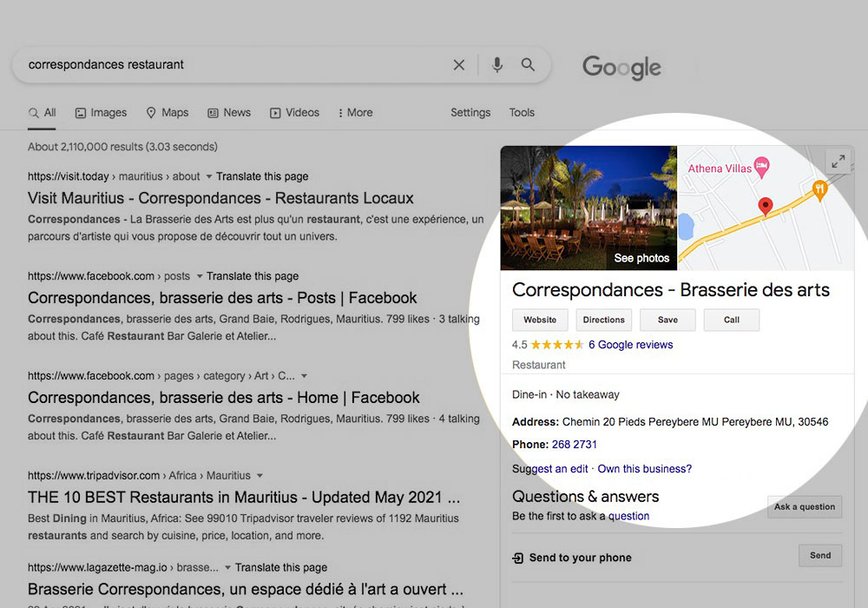The width and height of the screenshot is (868, 608).
Task: Claim listing via Own this business?
Action: click(644, 469)
